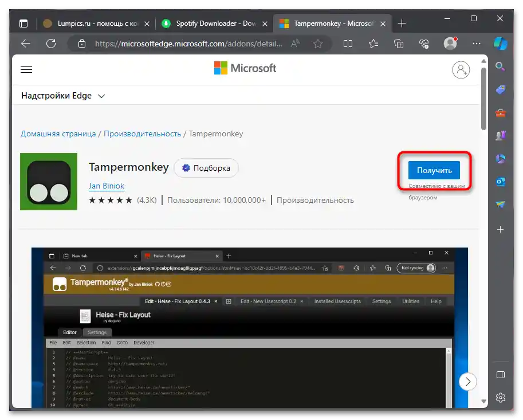
Task: Launch Copilot from the toolbar icon
Action: pos(500,44)
